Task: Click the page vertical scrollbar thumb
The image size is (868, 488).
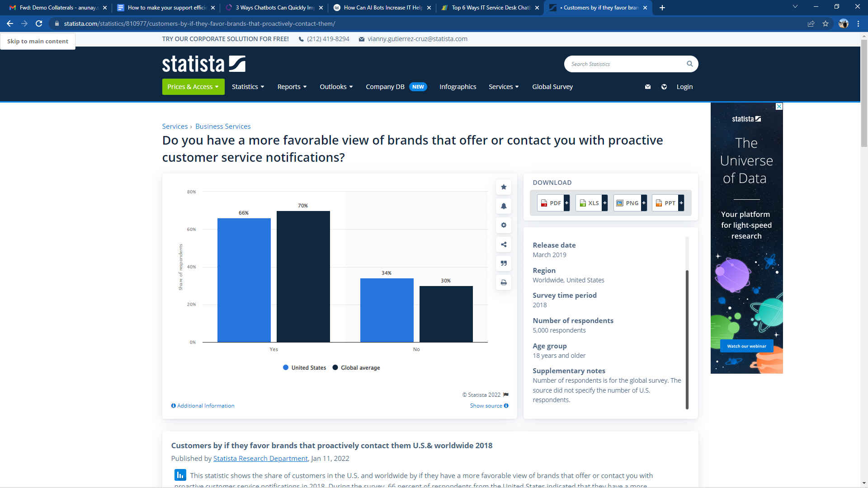Action: pyautogui.click(x=864, y=93)
